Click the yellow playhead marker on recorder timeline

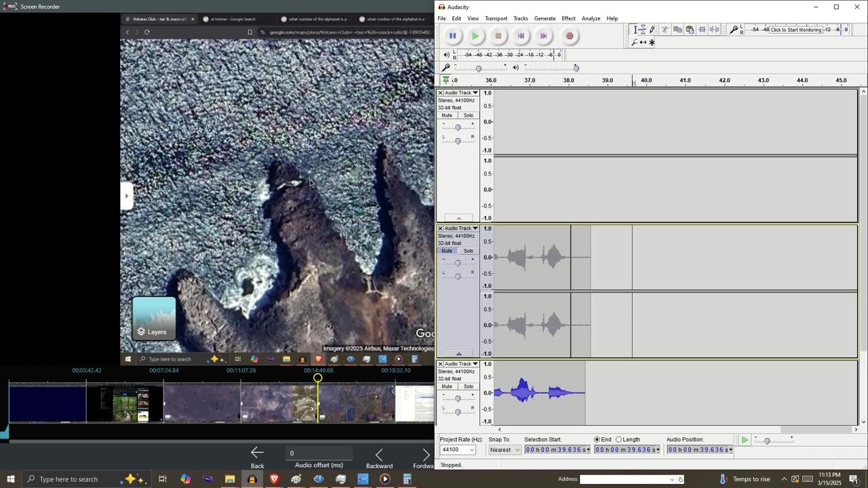tap(317, 378)
